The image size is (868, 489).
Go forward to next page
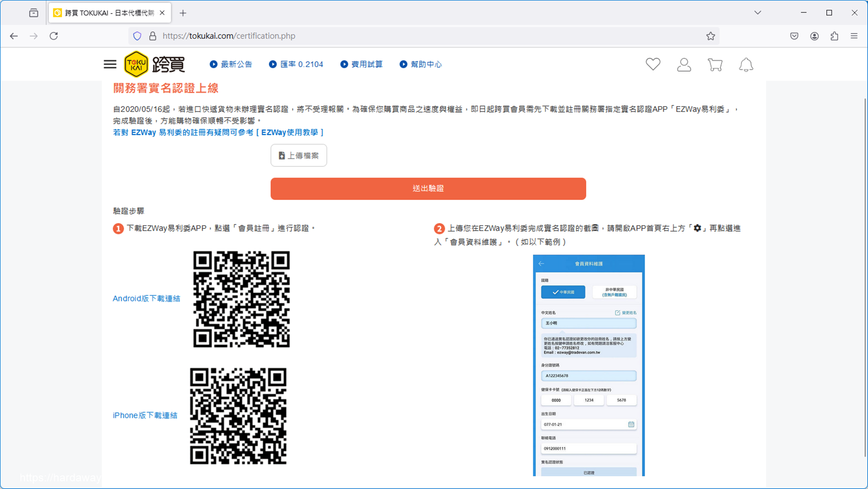tap(34, 36)
